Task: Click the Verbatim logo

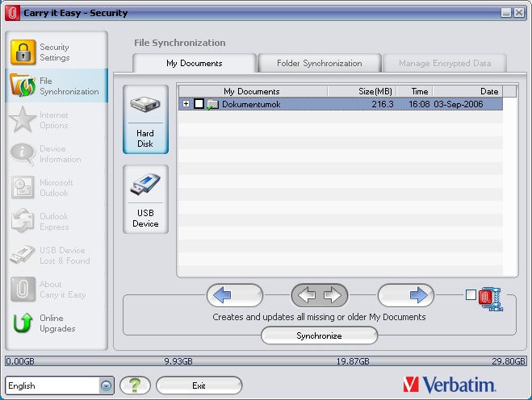Action: pos(450,385)
